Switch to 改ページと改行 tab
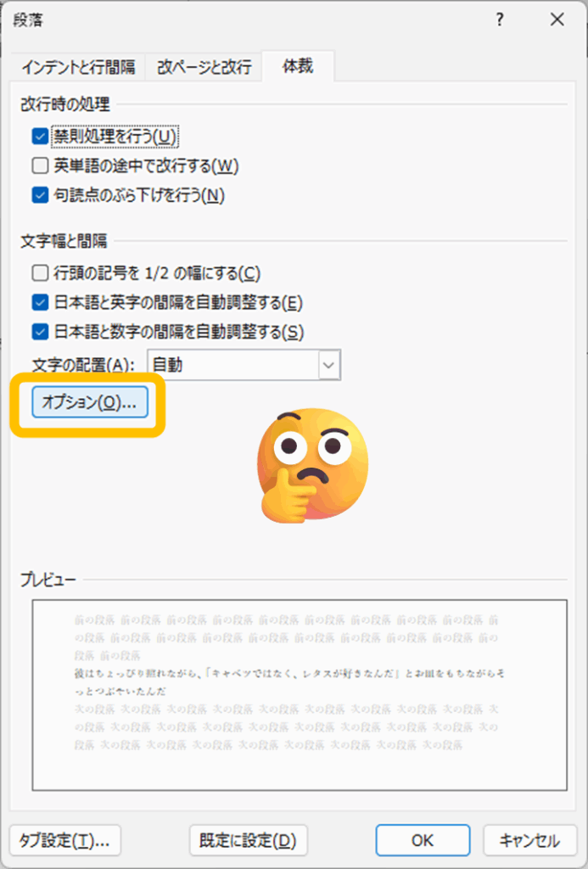This screenshot has width=588, height=869. 204,67
